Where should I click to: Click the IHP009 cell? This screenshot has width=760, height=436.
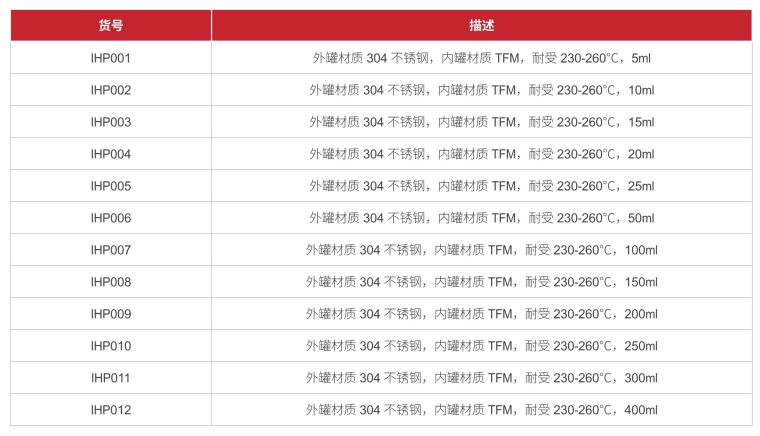(110, 314)
